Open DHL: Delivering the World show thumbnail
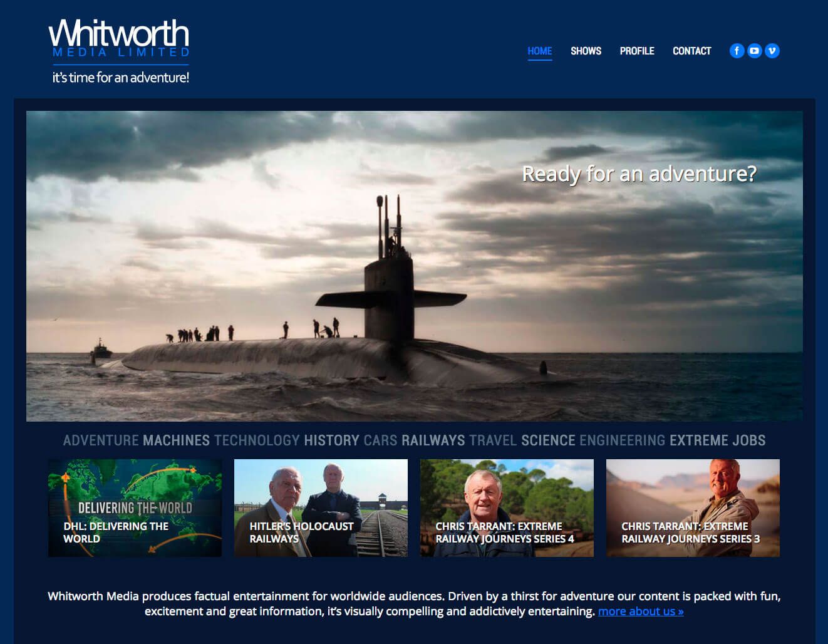The width and height of the screenshot is (828, 644). 135,508
